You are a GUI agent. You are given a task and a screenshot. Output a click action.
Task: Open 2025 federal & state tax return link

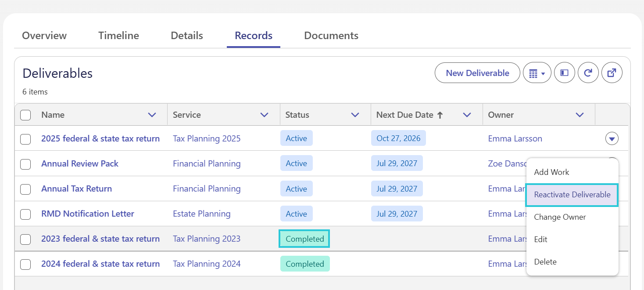[100, 139]
